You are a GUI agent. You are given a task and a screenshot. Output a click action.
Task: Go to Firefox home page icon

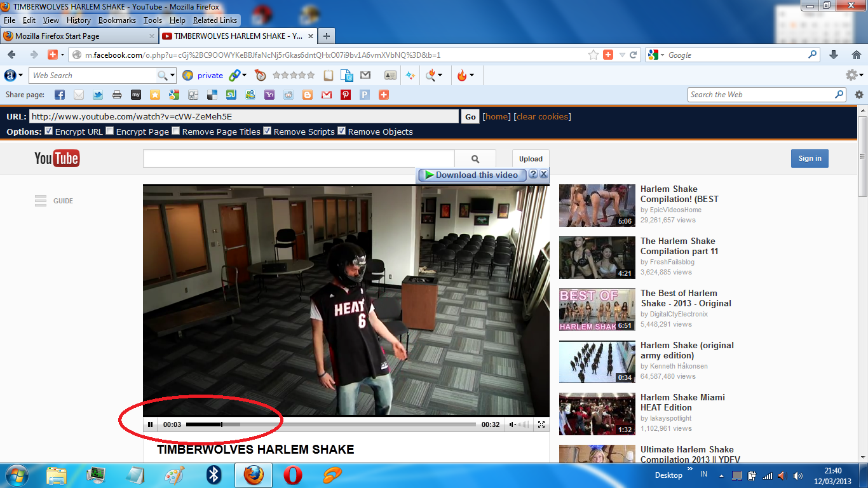[855, 55]
